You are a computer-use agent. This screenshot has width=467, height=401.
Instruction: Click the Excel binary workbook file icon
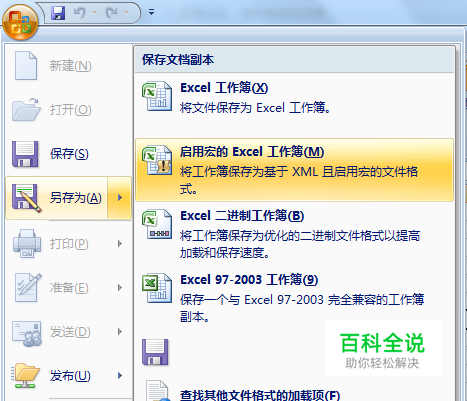[157, 224]
